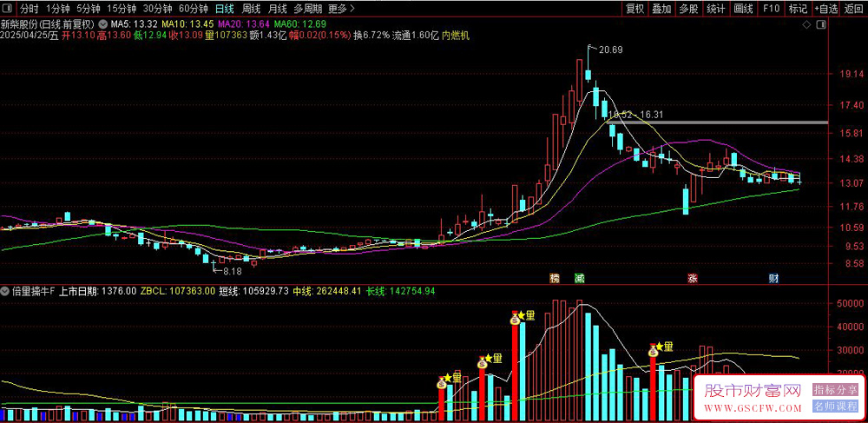Click the MA5: 13.32 label

tap(135, 24)
